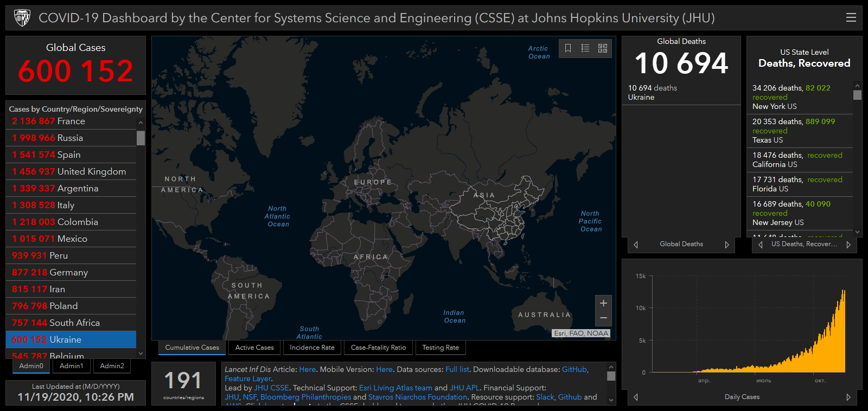
Task: Open the GitHub downloadable database link
Action: [x=574, y=369]
